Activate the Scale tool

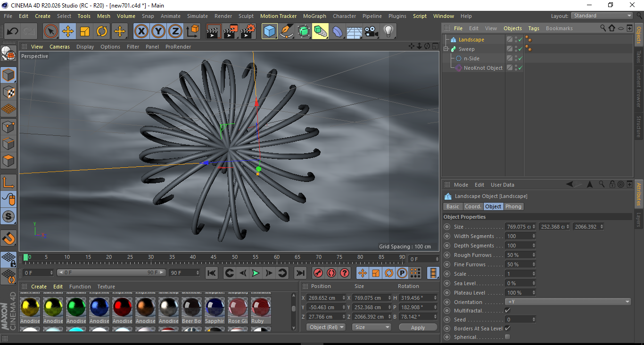[x=85, y=32]
